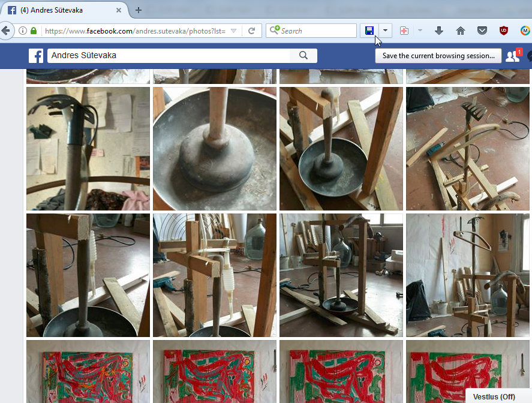The width and height of the screenshot is (532, 403).
Task: Open photo of wooden cross with glass jug behind
Action: click(x=215, y=275)
